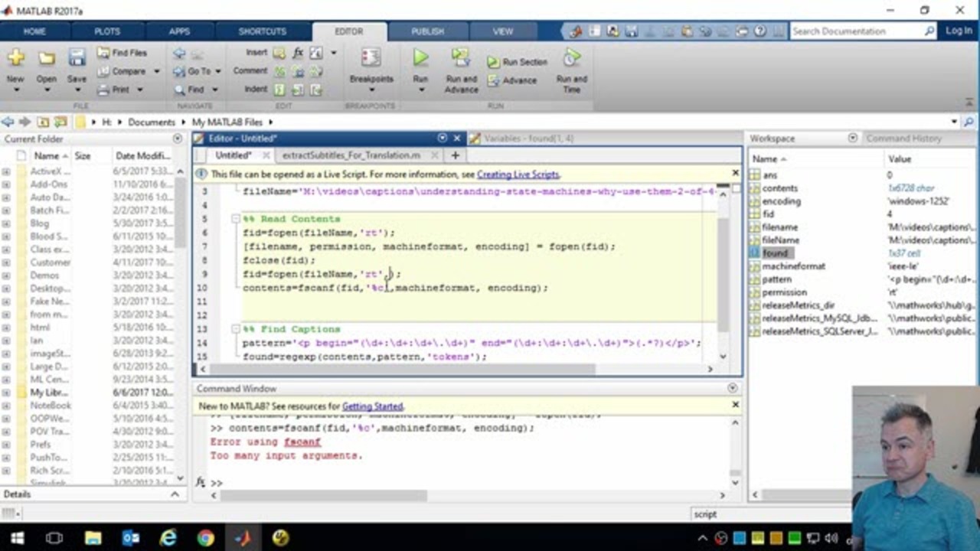This screenshot has height=551, width=980.
Task: Click the Find Files icon
Action: coord(103,53)
